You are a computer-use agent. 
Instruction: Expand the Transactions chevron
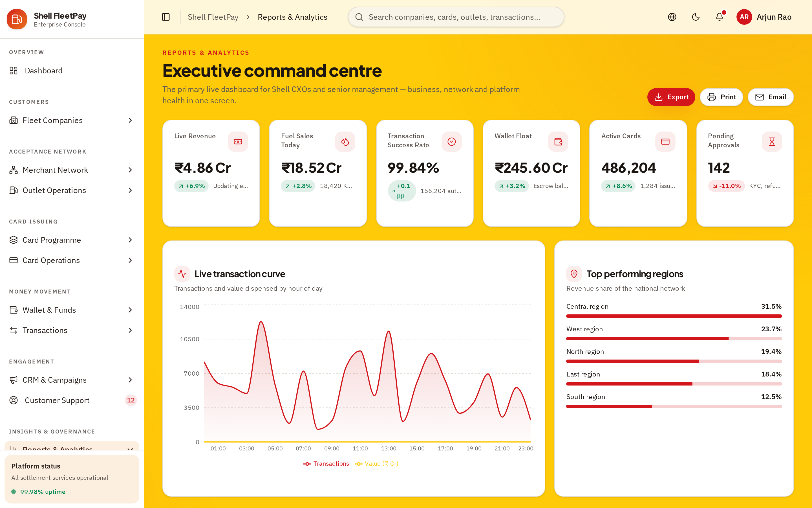coord(130,330)
